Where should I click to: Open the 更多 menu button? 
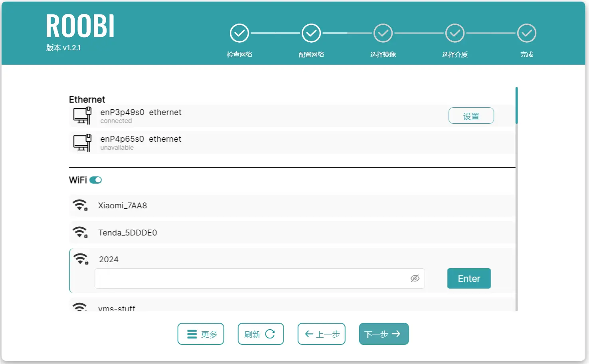[x=201, y=334]
